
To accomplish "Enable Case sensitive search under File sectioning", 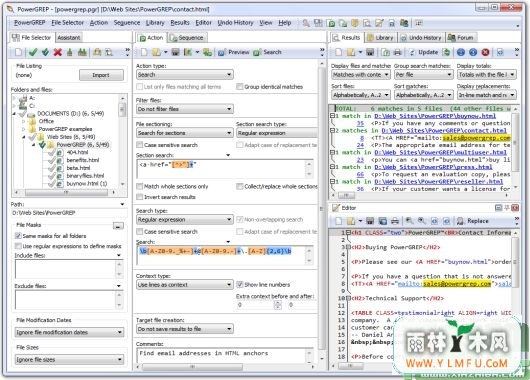I will point(139,145).
